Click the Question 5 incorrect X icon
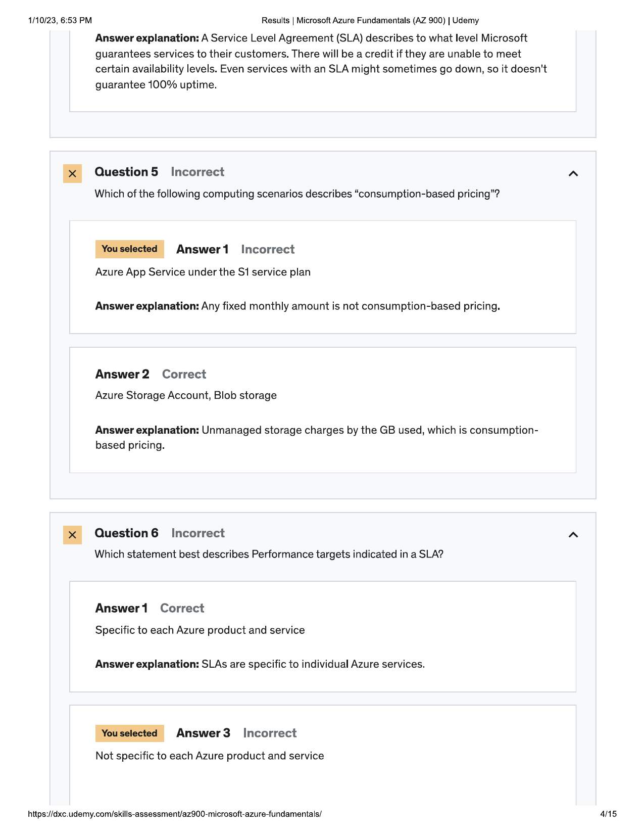Viewport: 644px width, 834px height. 72,173
